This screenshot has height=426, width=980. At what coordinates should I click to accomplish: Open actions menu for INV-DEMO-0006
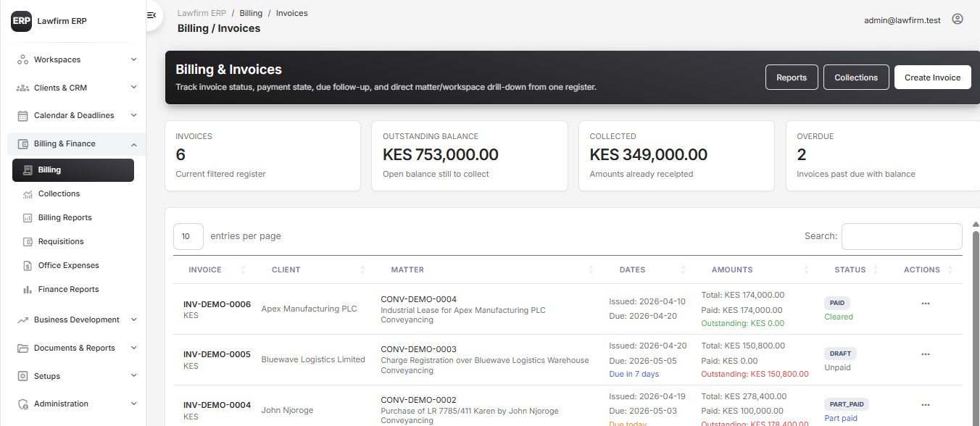pyautogui.click(x=925, y=304)
